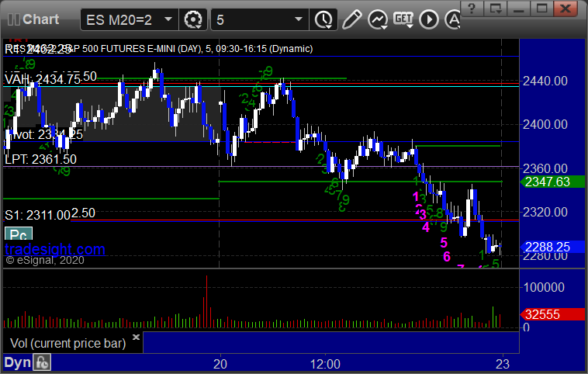Click the 2320.00 price axis label
The image size is (588, 374).
(x=545, y=212)
